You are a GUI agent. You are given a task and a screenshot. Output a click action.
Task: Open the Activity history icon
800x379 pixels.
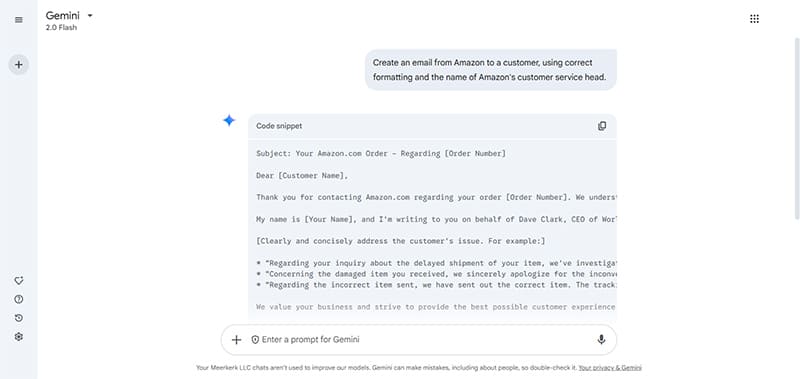click(x=19, y=318)
